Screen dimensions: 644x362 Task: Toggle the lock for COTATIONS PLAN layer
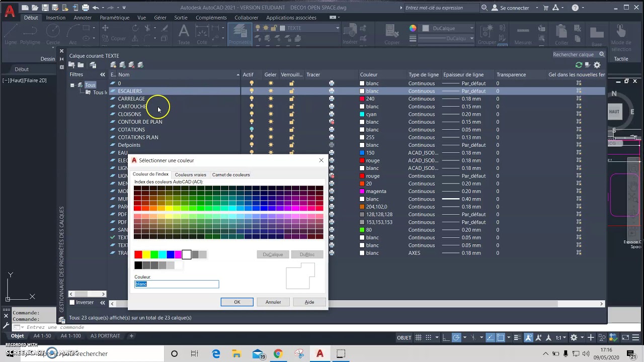[x=291, y=137]
